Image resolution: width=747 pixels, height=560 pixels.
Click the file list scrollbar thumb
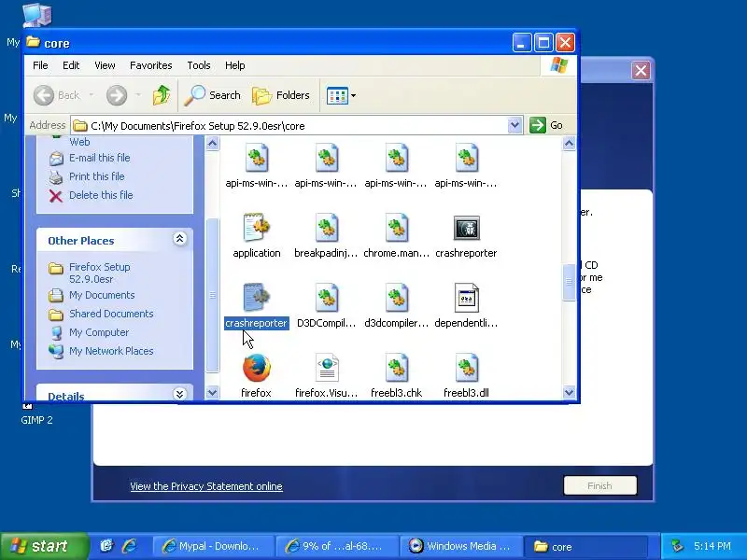coord(569,282)
